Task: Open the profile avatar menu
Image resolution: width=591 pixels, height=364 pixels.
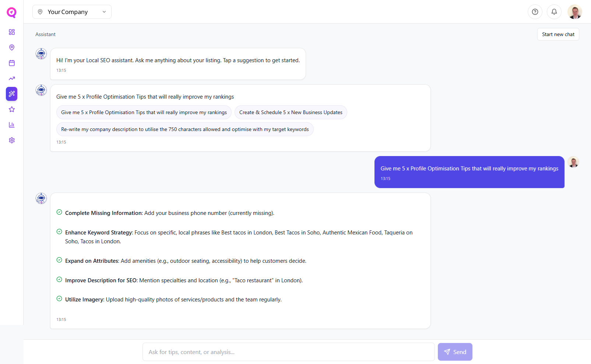Action: point(575,11)
